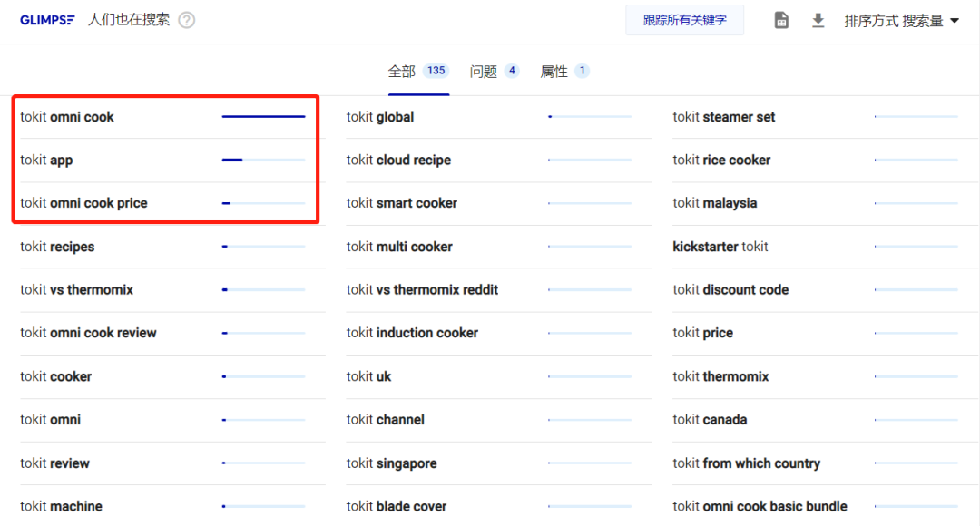Click the 'tokit blade cover' keyword

pyautogui.click(x=397, y=506)
